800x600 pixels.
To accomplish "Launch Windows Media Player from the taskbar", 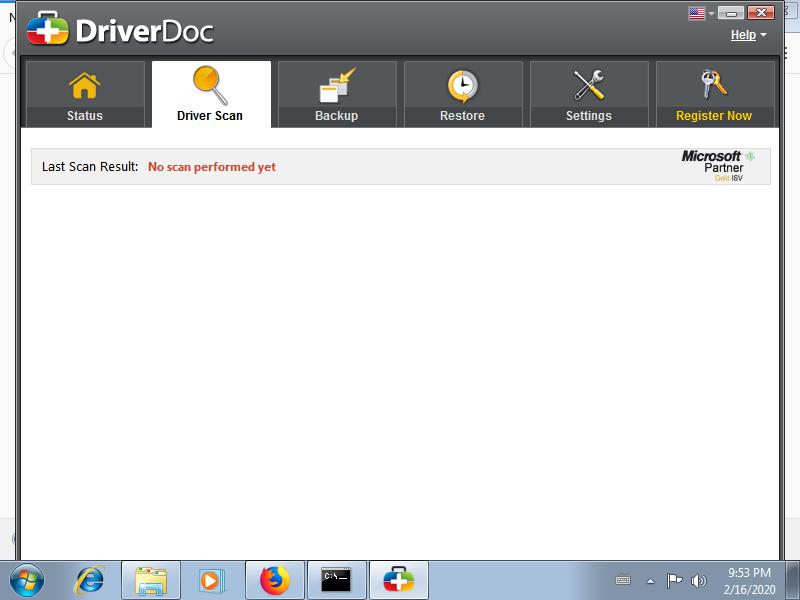I will click(211, 580).
